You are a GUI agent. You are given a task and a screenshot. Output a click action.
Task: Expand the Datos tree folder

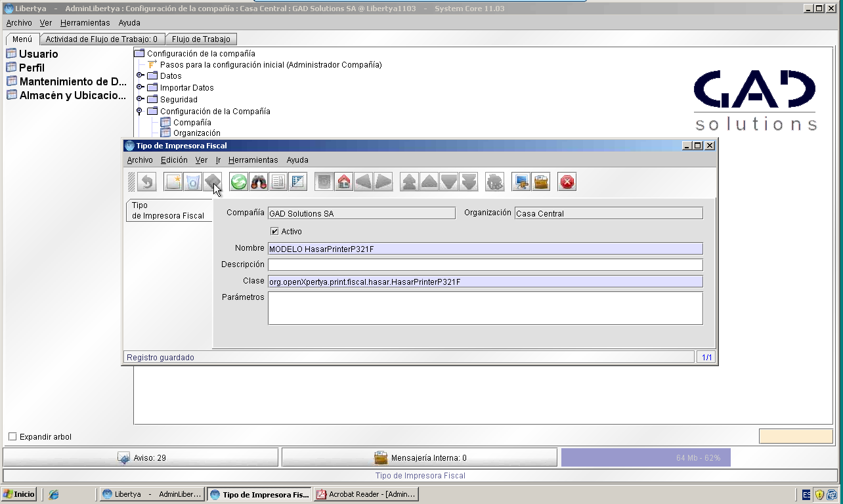point(140,75)
